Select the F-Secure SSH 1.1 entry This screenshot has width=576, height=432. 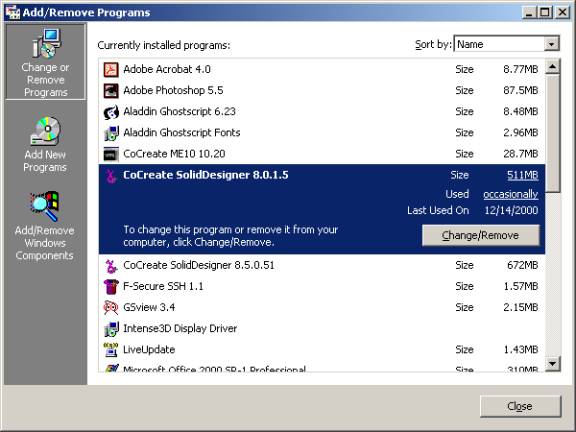click(322, 287)
